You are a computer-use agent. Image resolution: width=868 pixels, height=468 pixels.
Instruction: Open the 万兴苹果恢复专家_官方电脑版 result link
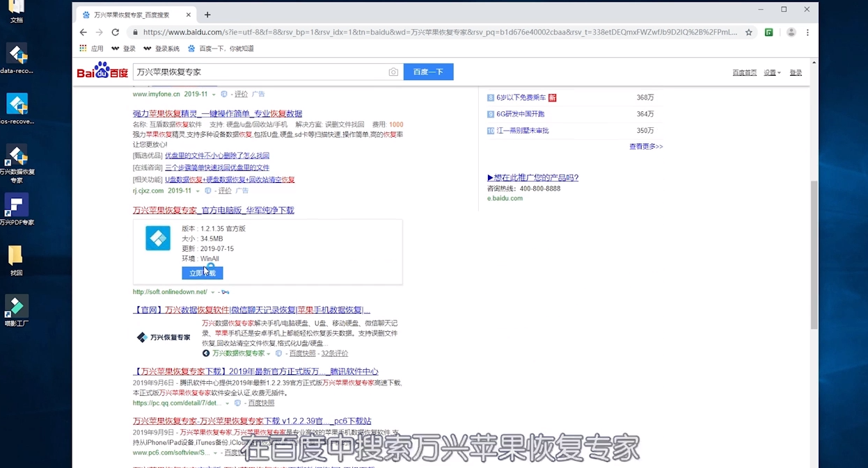212,210
